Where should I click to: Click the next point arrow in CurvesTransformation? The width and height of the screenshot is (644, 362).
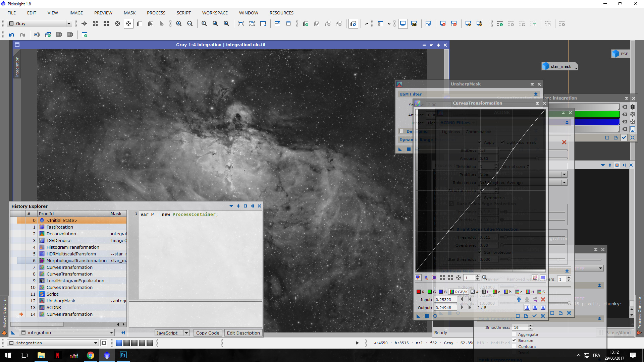(x=462, y=307)
